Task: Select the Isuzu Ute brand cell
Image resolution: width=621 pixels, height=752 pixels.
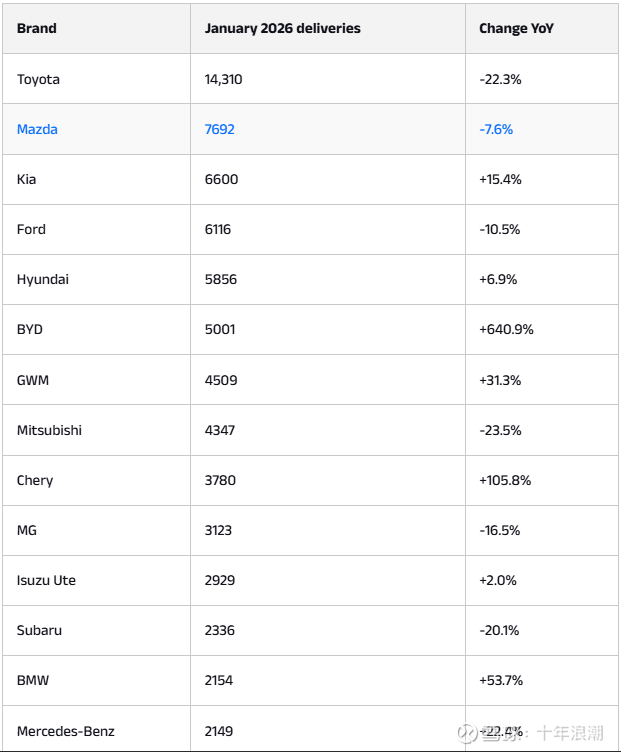Action: click(46, 580)
